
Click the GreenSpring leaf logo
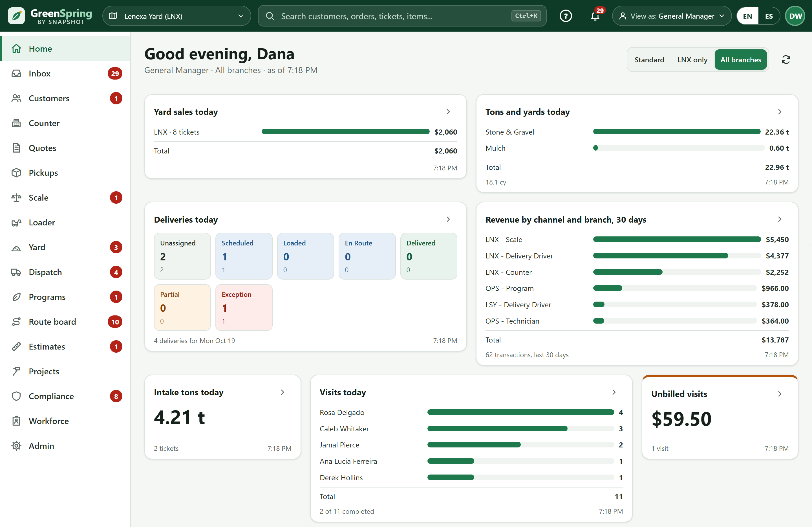[x=16, y=16]
